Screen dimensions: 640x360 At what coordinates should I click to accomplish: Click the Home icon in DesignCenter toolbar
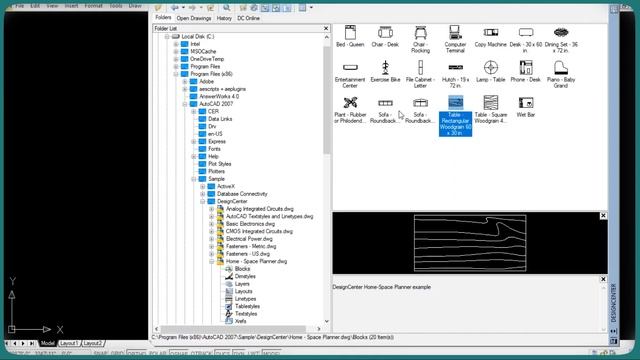point(254,7)
